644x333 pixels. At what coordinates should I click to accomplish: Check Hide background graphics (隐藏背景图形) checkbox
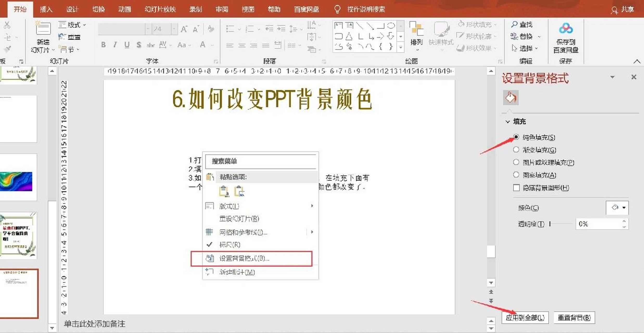coord(516,188)
